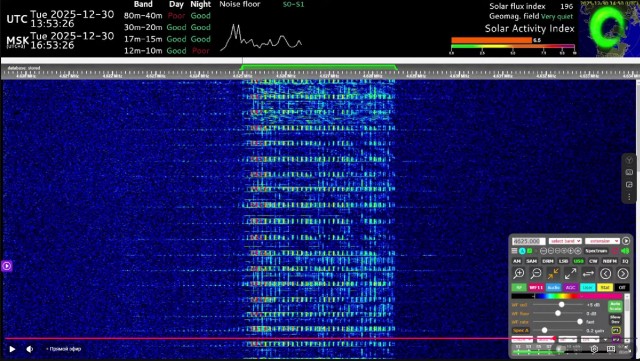Adjust the WF ceil slider

tap(562, 305)
